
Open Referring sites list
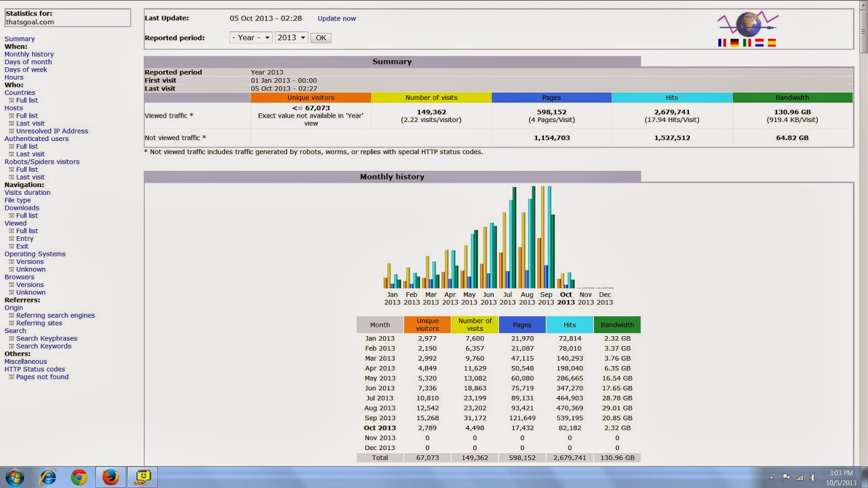coord(39,323)
